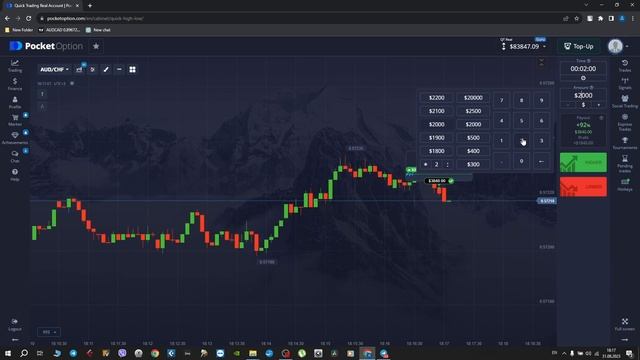Click keypad digit 7
Screen dimensions: 640x360
(x=502, y=100)
